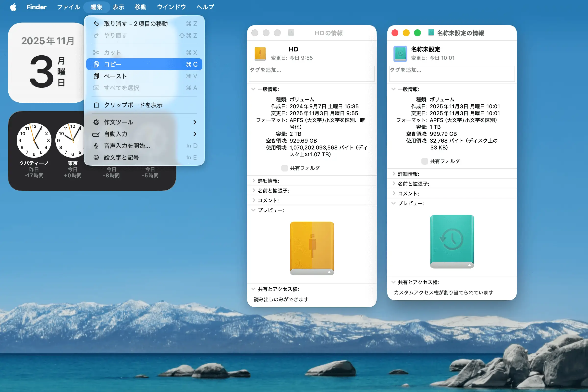Toggle 共有フォルダ checkbox in 名称未設定 window
588x392 pixels.
click(425, 161)
